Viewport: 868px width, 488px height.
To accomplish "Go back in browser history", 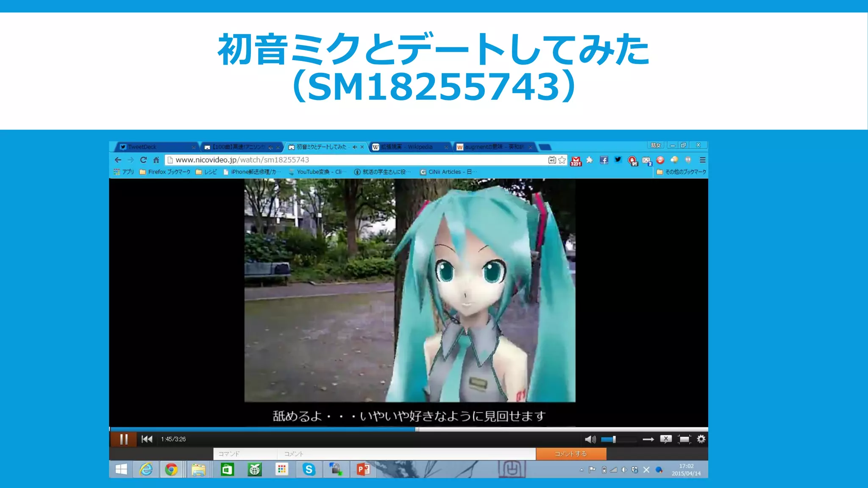I will tap(118, 160).
